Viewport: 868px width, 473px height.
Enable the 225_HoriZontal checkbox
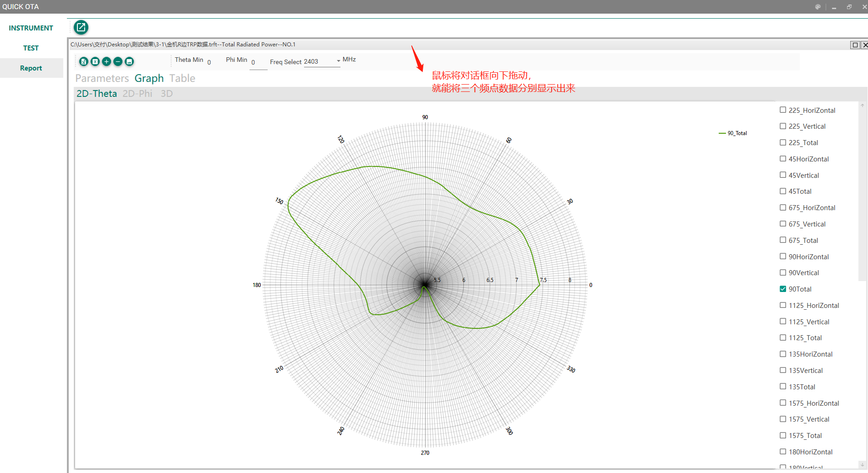pyautogui.click(x=783, y=110)
